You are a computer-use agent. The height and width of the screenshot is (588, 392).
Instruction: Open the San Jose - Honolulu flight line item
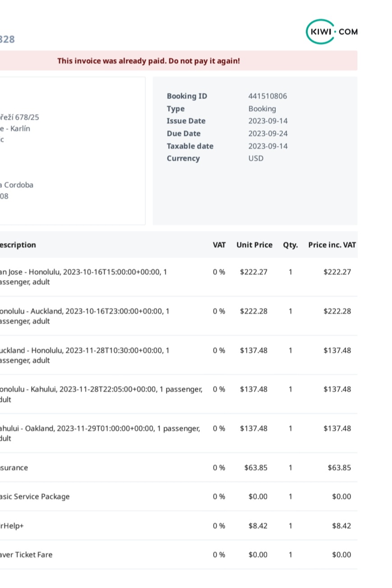pos(83,276)
